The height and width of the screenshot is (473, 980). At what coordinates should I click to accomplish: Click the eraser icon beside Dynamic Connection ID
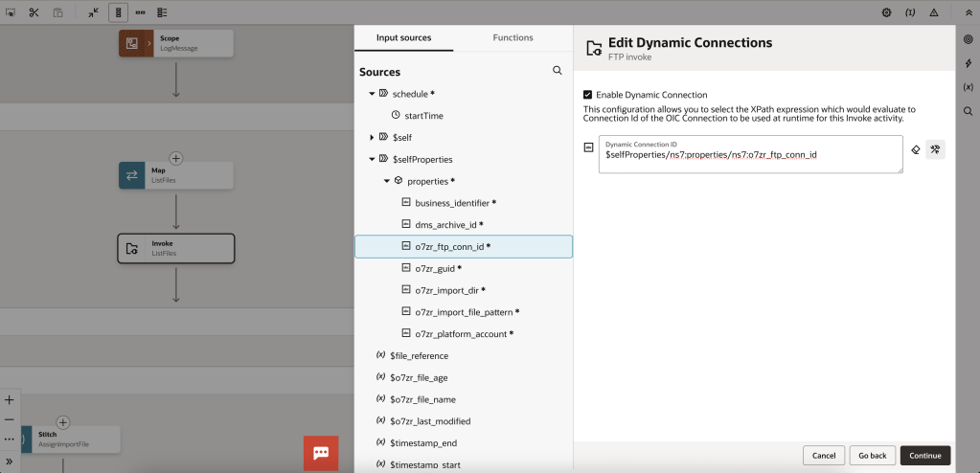tap(916, 149)
